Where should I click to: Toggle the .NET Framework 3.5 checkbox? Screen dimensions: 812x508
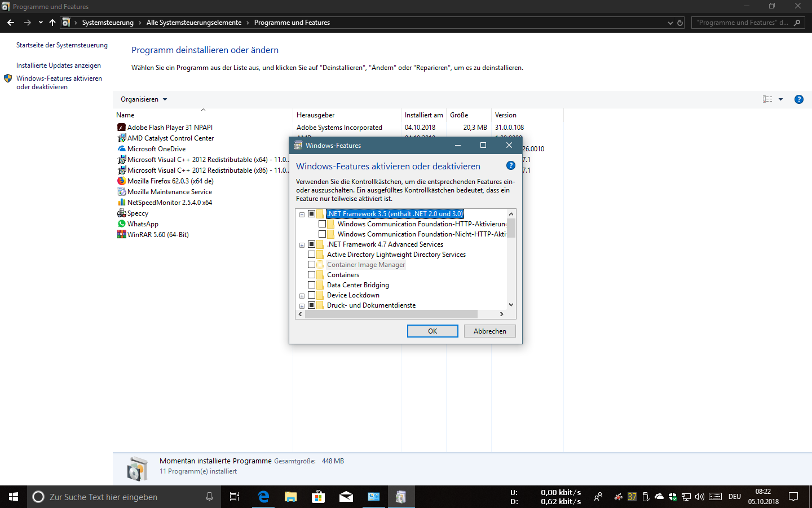pos(311,214)
